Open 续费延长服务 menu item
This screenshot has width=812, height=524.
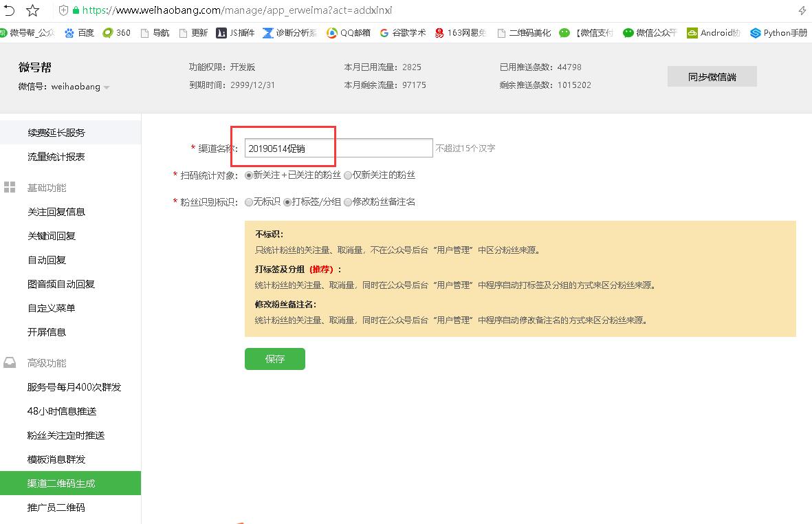click(70, 133)
